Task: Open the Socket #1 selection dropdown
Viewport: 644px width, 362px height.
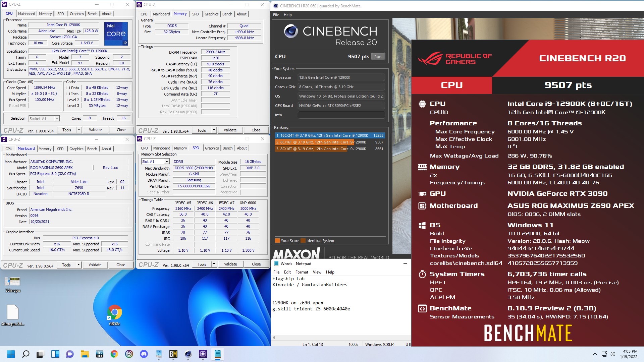Action: click(x=44, y=118)
